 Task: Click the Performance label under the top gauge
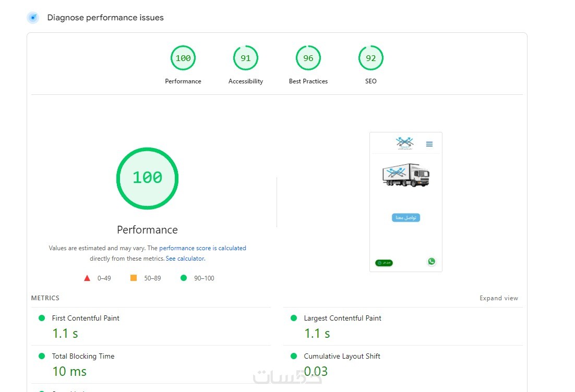pyautogui.click(x=183, y=81)
